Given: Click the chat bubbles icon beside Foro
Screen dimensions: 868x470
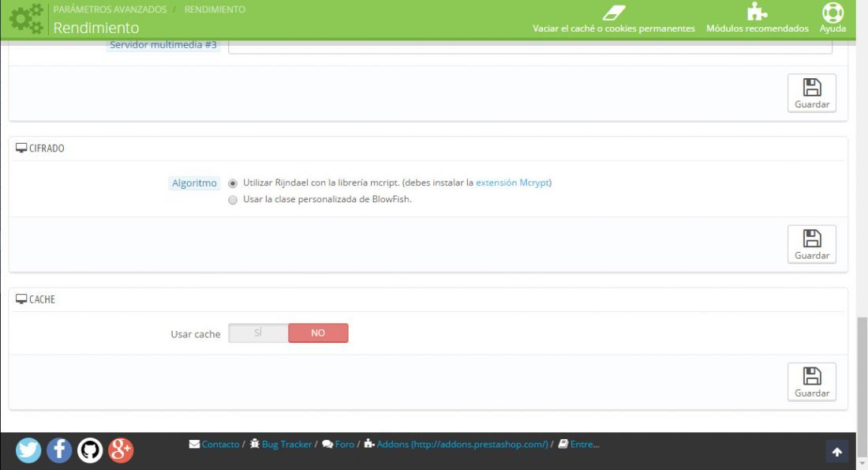Looking at the screenshot, I should click(327, 444).
